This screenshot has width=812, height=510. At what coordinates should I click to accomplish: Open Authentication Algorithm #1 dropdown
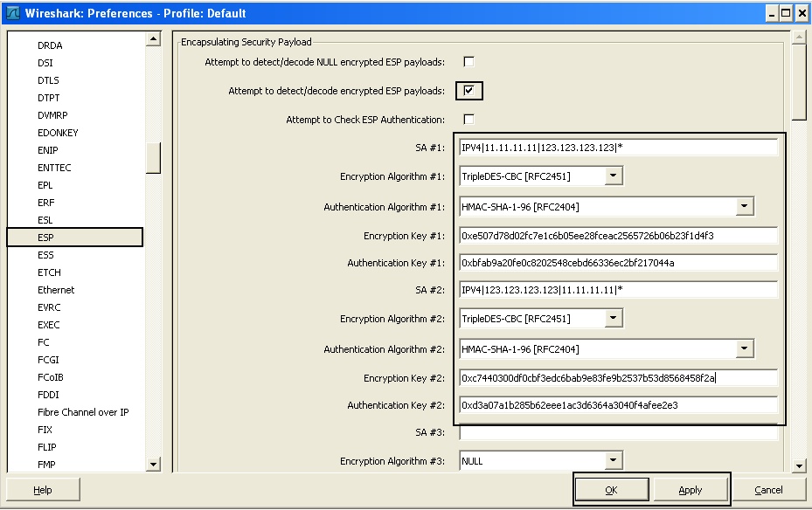tap(744, 206)
